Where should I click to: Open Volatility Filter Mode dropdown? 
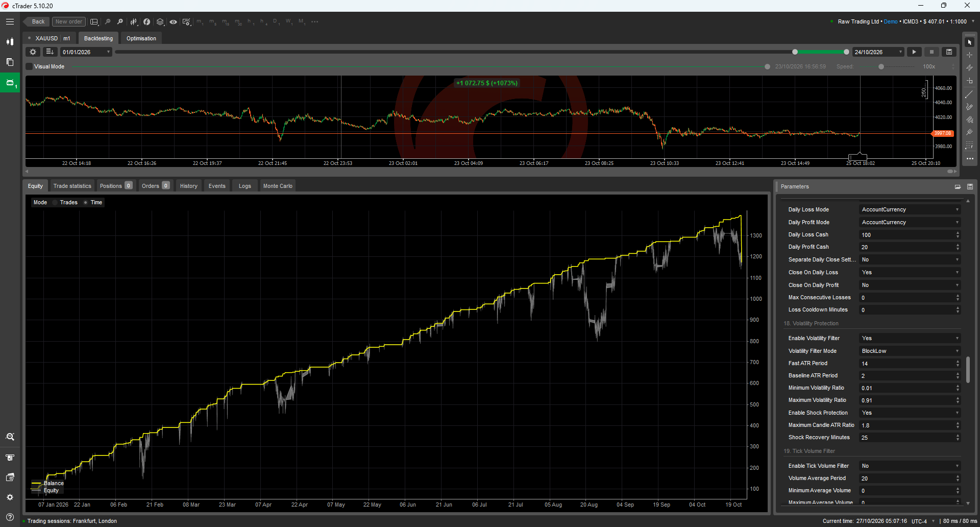(x=910, y=351)
